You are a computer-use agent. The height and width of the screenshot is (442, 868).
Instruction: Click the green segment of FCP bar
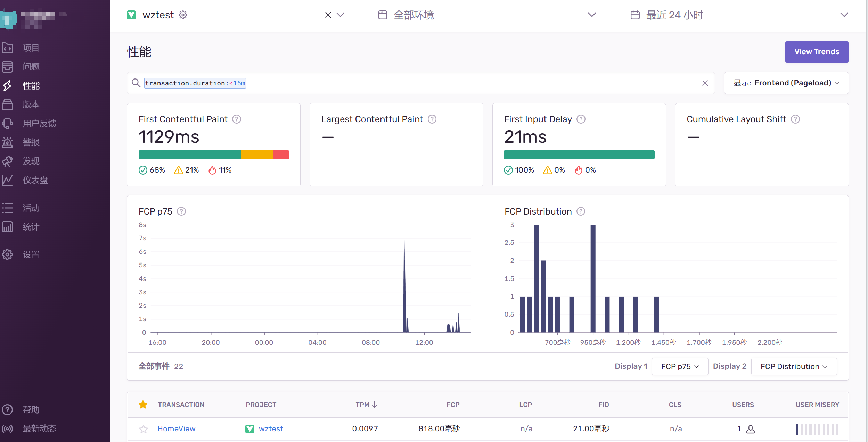pyautogui.click(x=190, y=155)
